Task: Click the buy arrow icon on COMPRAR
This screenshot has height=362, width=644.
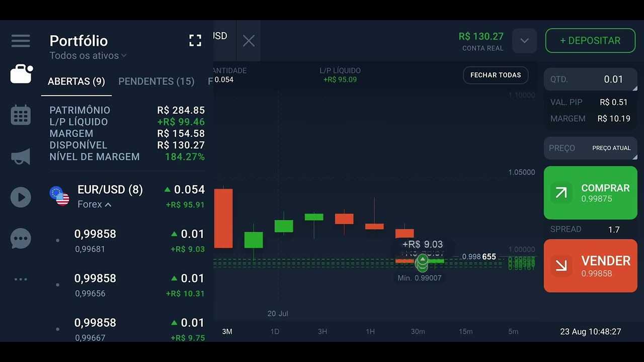Action: pyautogui.click(x=561, y=193)
